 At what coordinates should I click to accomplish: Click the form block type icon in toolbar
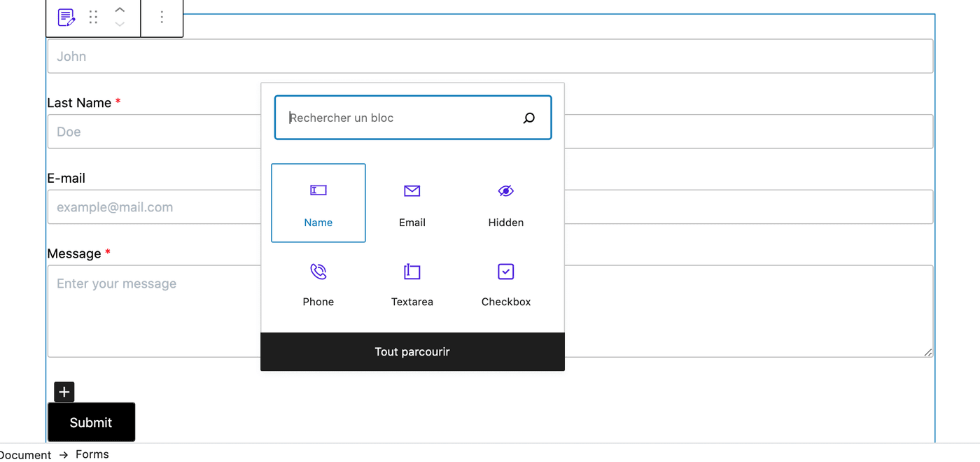[x=66, y=17]
